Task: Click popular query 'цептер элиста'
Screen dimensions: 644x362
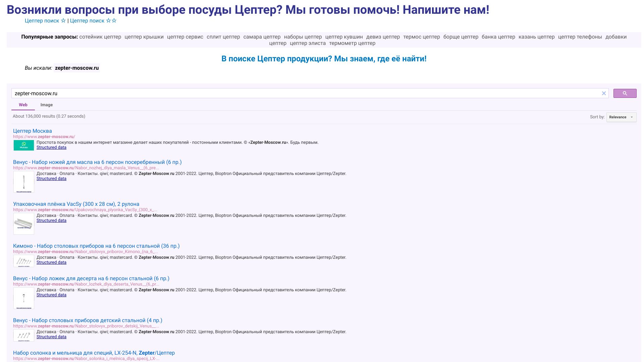Action: [308, 43]
